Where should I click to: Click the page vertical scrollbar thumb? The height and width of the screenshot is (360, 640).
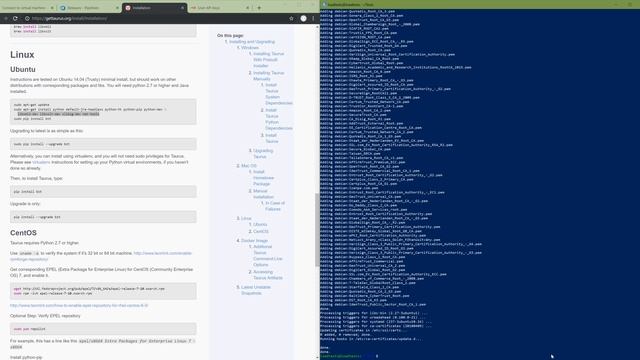point(317,230)
